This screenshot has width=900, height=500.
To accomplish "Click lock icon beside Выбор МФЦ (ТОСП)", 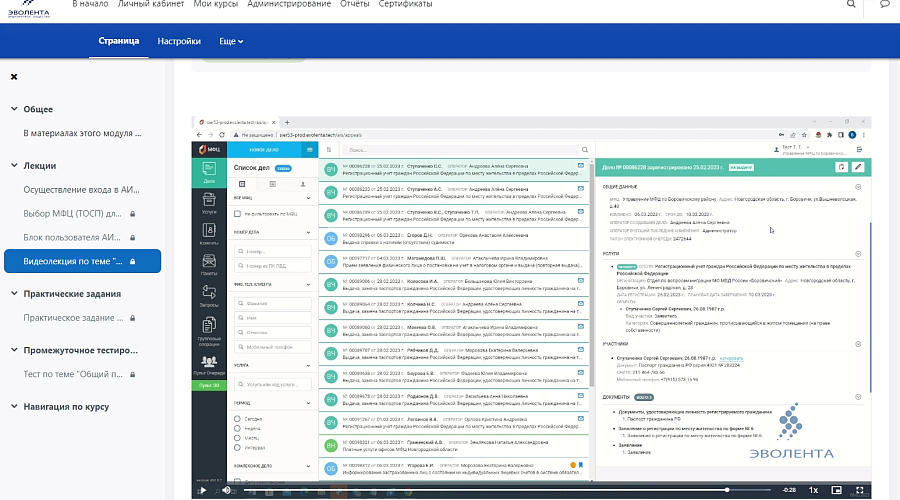I will tap(133, 214).
